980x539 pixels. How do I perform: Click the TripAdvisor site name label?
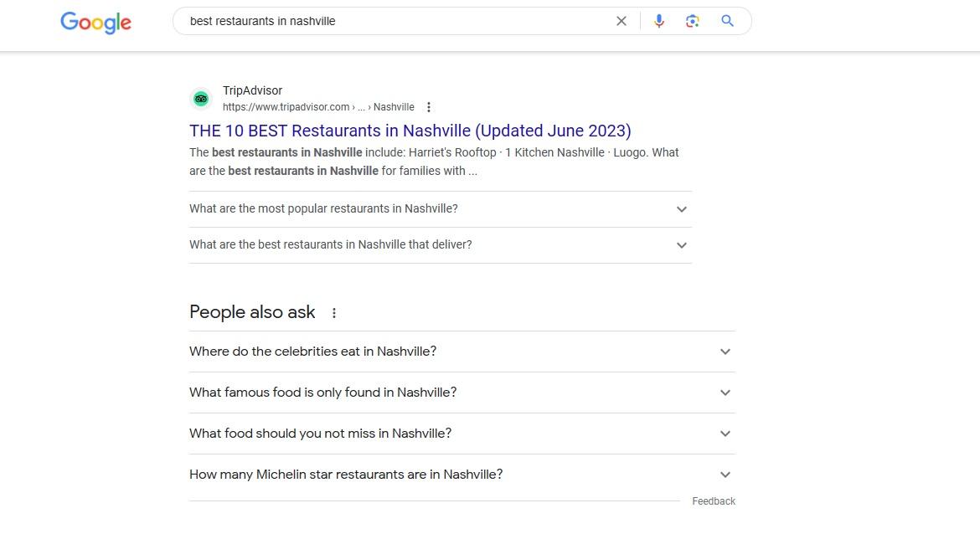(252, 90)
